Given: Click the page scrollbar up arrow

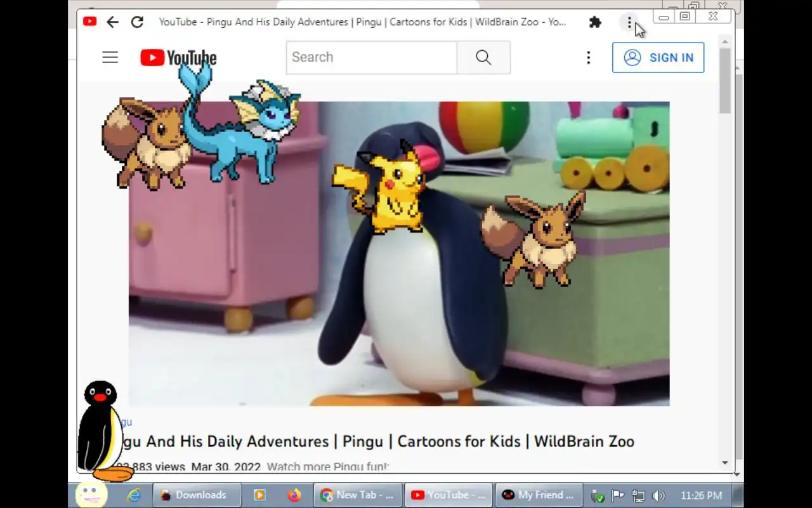Looking at the screenshot, I should (725, 41).
